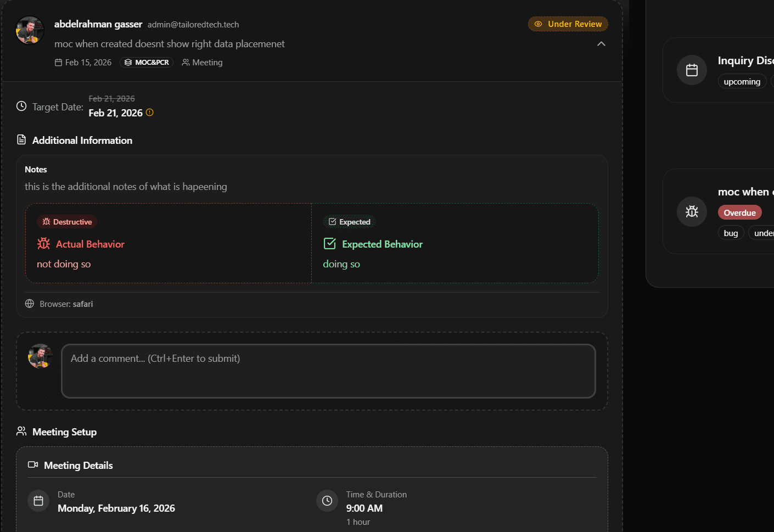This screenshot has height=532, width=774.
Task: Click the calendar icon on the Inquiry sidebar card
Action: tap(692, 70)
